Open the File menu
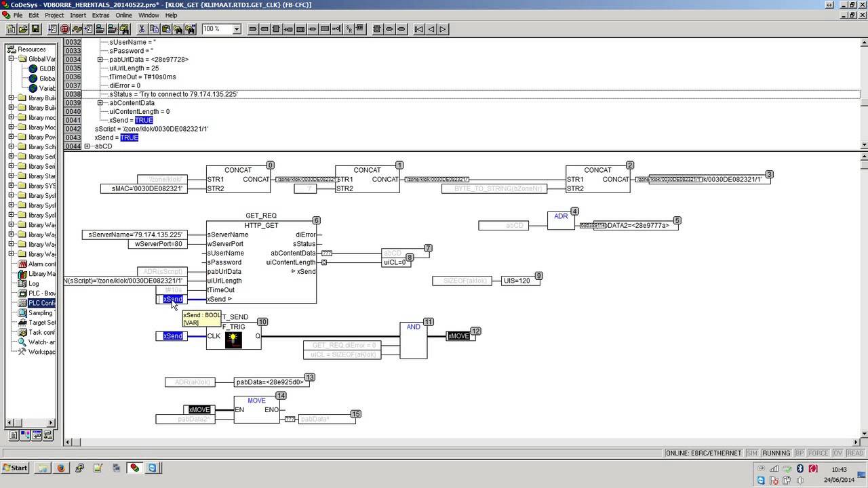 click(x=18, y=15)
